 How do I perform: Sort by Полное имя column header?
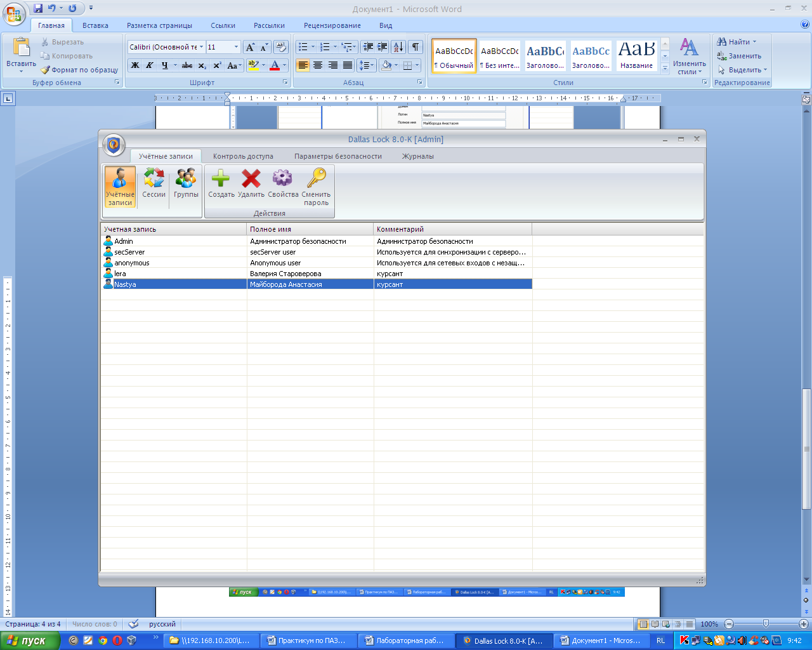click(310, 229)
